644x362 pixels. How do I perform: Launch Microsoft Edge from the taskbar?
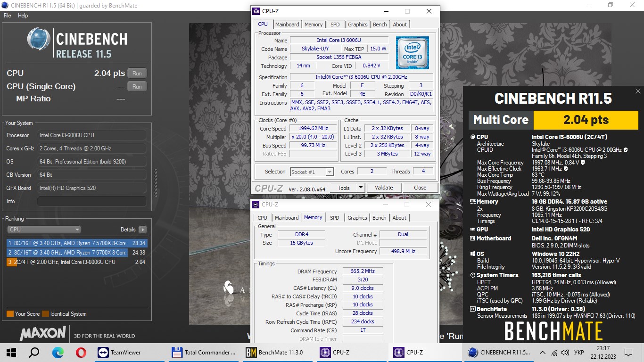tap(58, 352)
